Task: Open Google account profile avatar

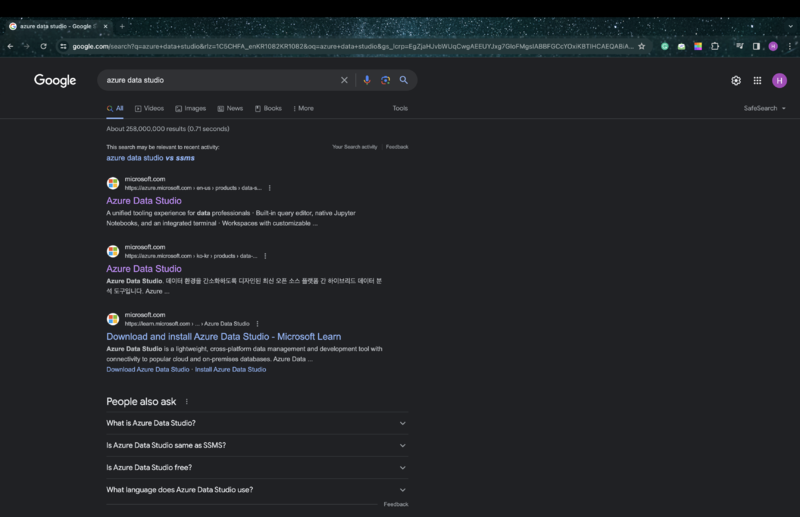Action: tap(779, 81)
